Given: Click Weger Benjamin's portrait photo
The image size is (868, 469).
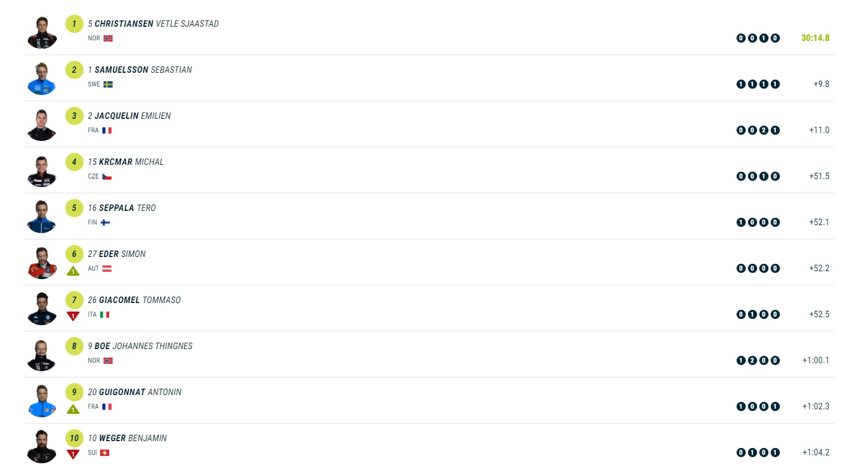Looking at the screenshot, I should click(42, 447).
